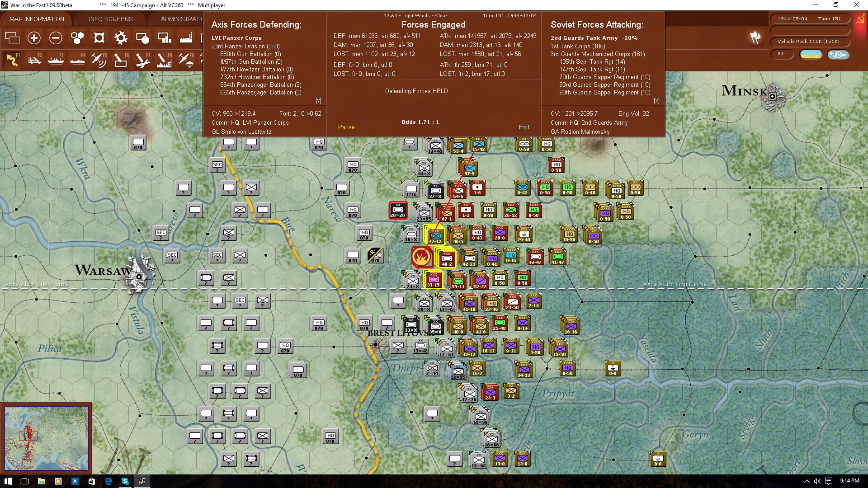Click 70th Guards Sapper Regiment entry

coord(605,77)
